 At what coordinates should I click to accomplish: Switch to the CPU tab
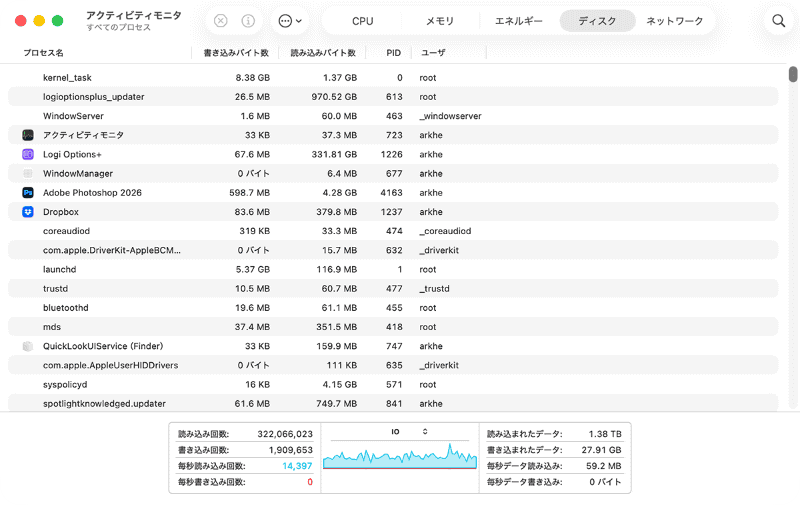pos(362,21)
